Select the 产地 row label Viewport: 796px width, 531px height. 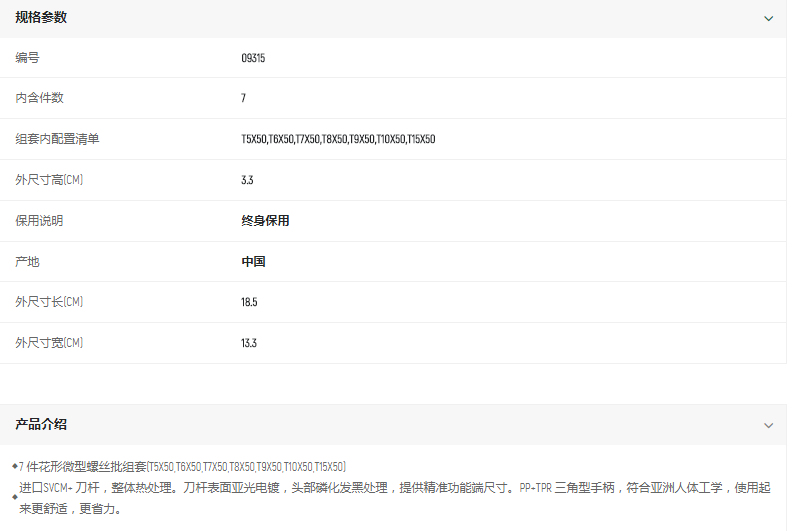27,262
